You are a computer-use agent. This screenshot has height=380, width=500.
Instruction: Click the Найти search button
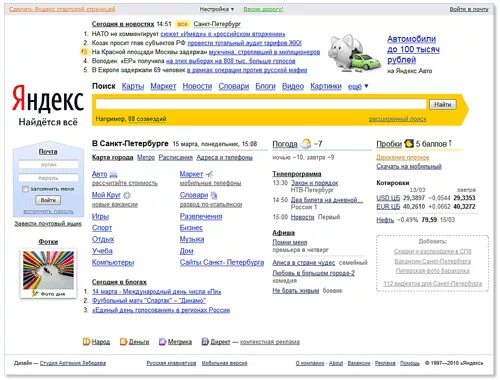pyautogui.click(x=443, y=105)
